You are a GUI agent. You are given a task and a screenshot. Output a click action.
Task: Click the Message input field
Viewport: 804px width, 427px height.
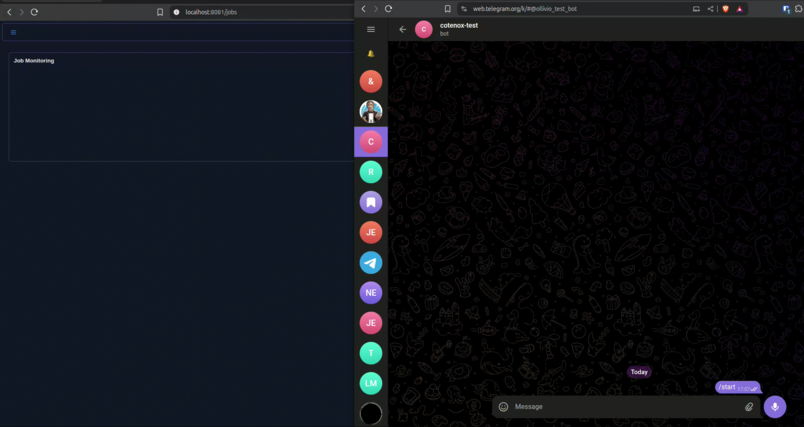point(627,406)
